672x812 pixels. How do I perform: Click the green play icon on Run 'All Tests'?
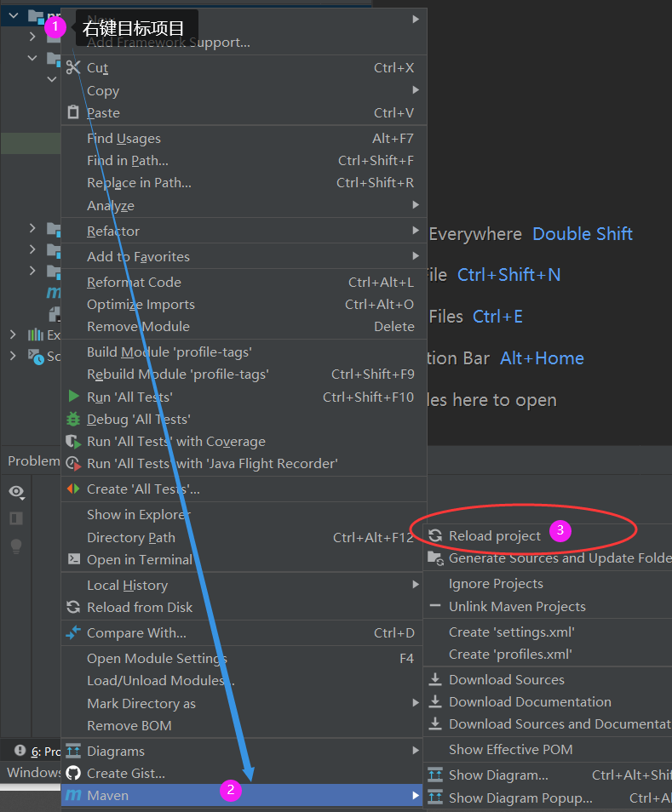click(x=74, y=396)
